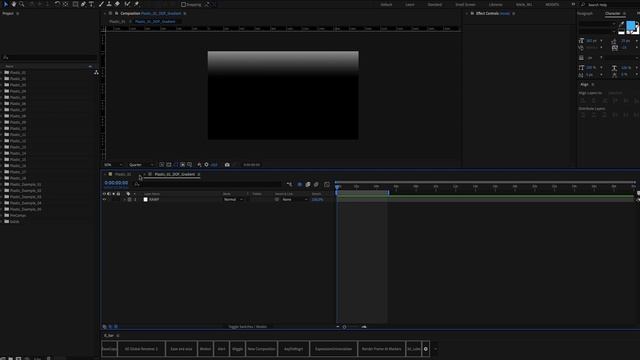Switch to Standard workspace
Viewport: 640px width, 360px height.
click(x=435, y=4)
